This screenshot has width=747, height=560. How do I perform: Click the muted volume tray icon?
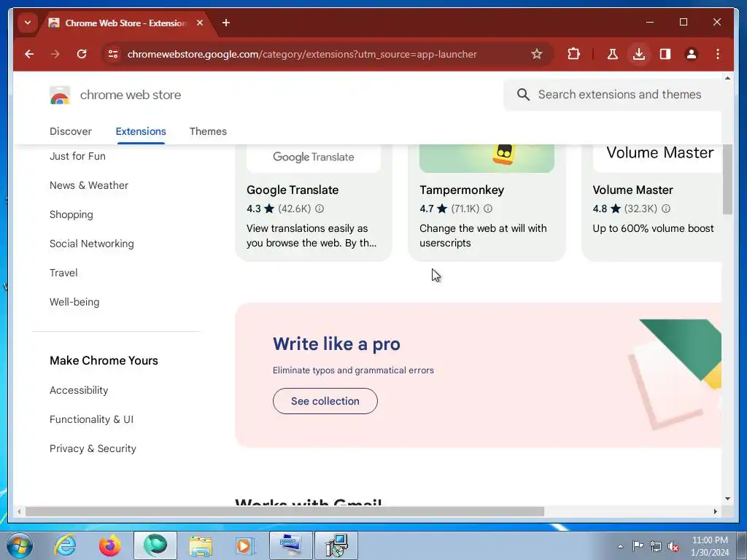coord(673,546)
